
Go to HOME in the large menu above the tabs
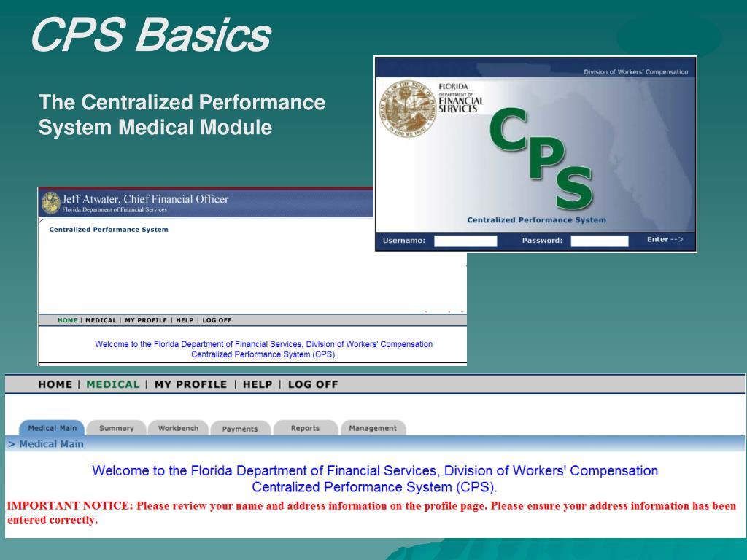click(x=55, y=385)
